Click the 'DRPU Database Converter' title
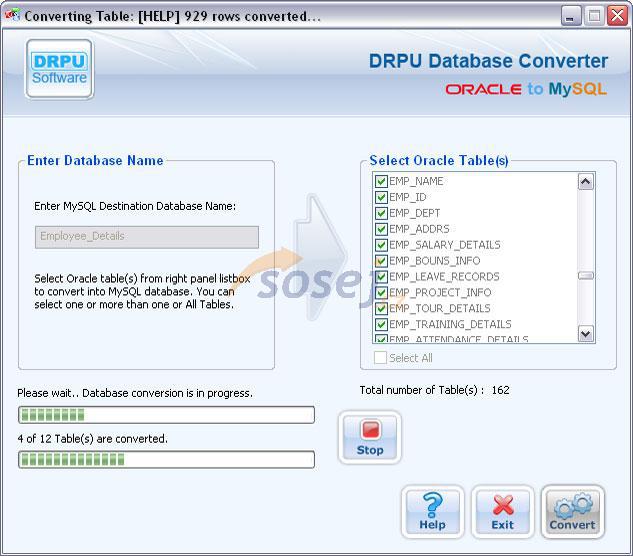 pos(488,61)
